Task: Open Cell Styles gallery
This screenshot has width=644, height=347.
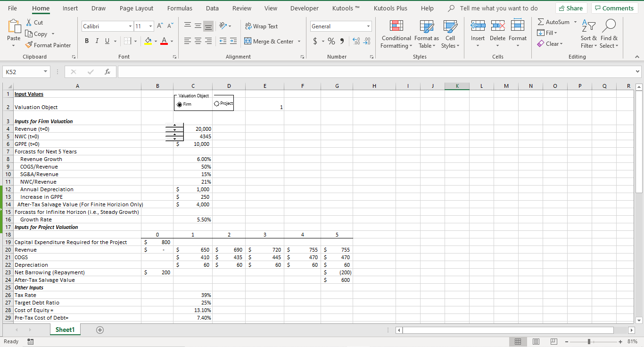Action: (x=450, y=34)
